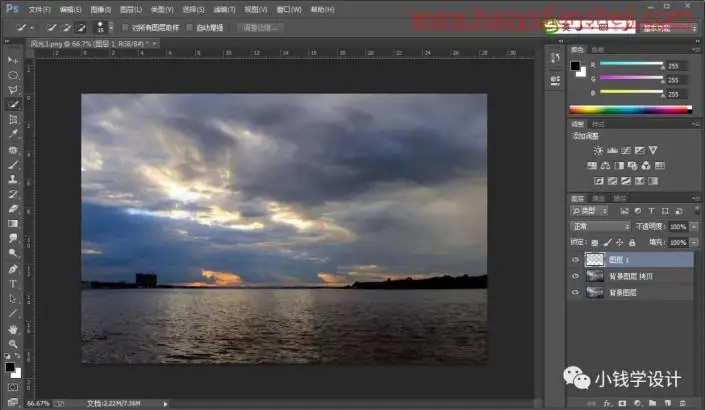Click the Add to selection mode icon
Screen dimensions: 705x410
(67, 28)
